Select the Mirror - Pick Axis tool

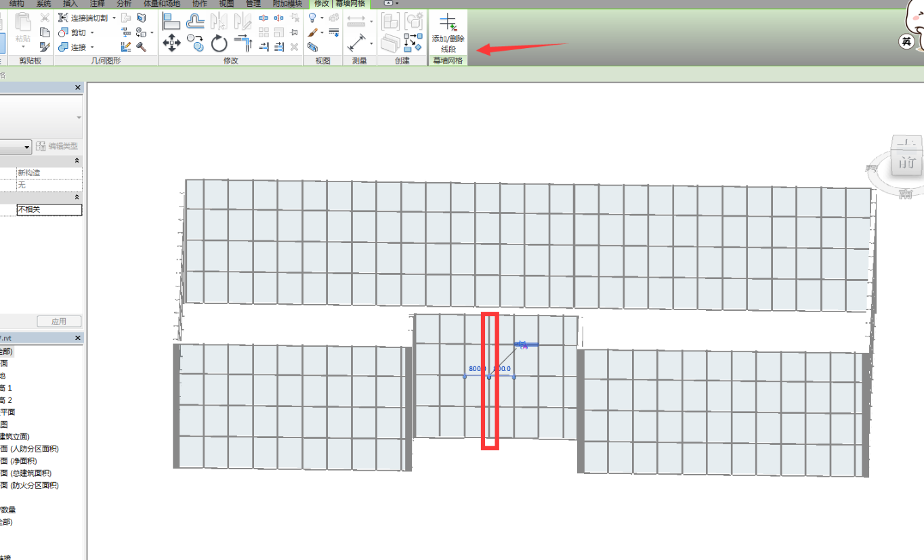pos(219,21)
